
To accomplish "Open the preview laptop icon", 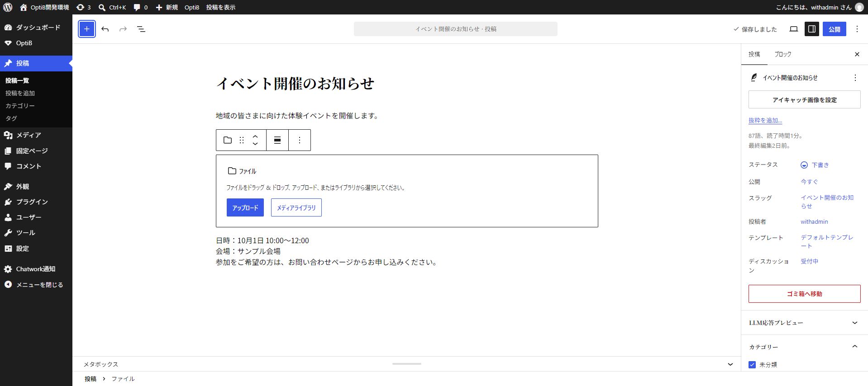I will click(x=794, y=29).
